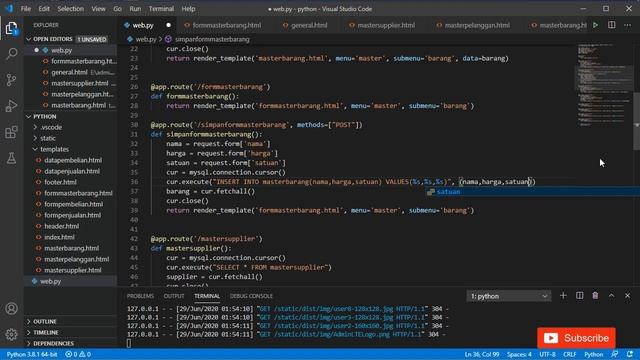The width and height of the screenshot is (640, 360).
Task: Change line endings via 'CRLF' status item
Action: [x=569, y=354]
